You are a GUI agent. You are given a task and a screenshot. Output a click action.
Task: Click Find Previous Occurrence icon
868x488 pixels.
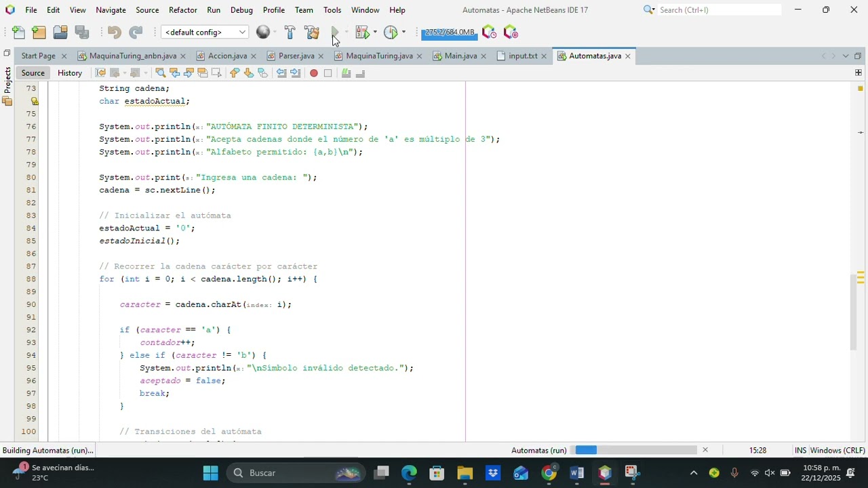[174, 73]
